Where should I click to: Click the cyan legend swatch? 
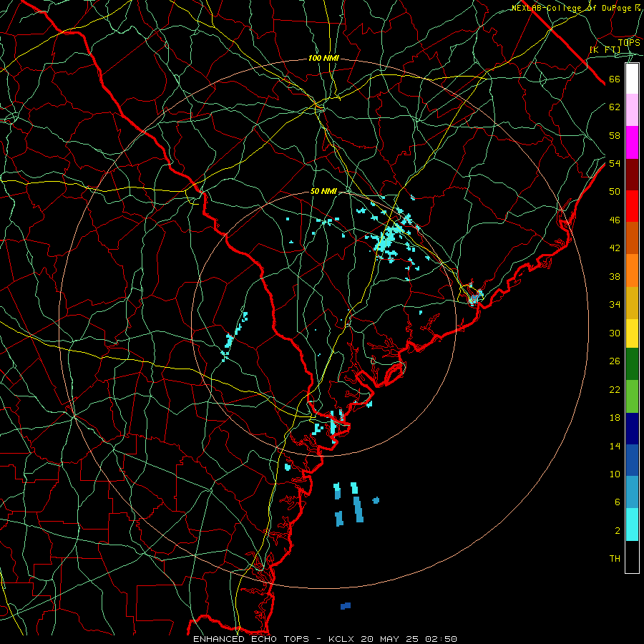click(632, 525)
